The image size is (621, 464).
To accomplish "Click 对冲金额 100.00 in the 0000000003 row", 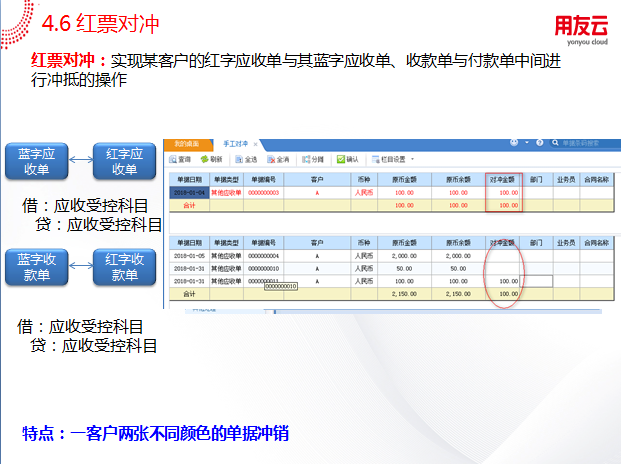I will pos(502,193).
